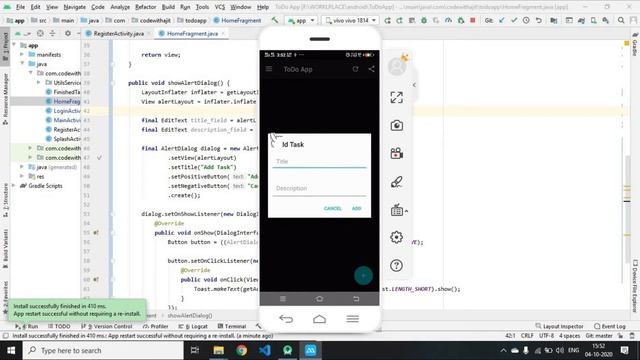Click CANCEL in Add Task dialog
The width and height of the screenshot is (640, 360).
(x=333, y=209)
